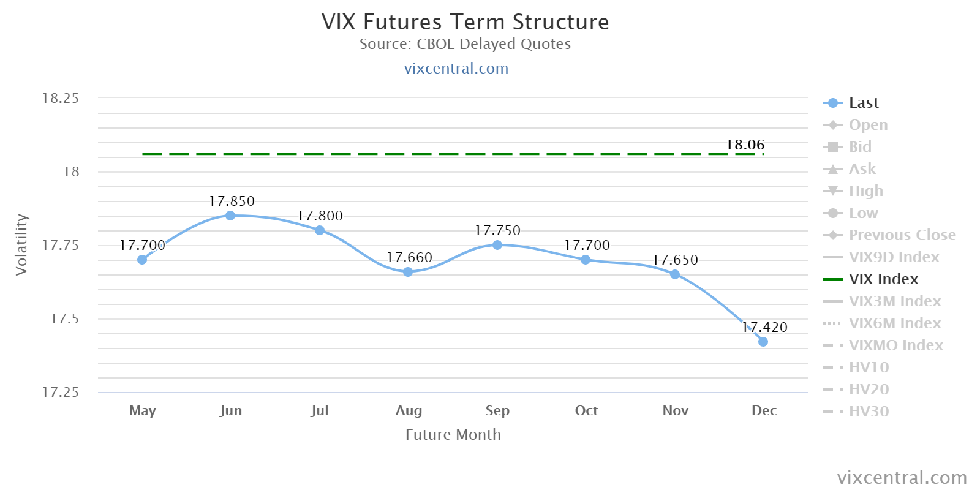Click the High legend down-triangle icon

(832, 191)
